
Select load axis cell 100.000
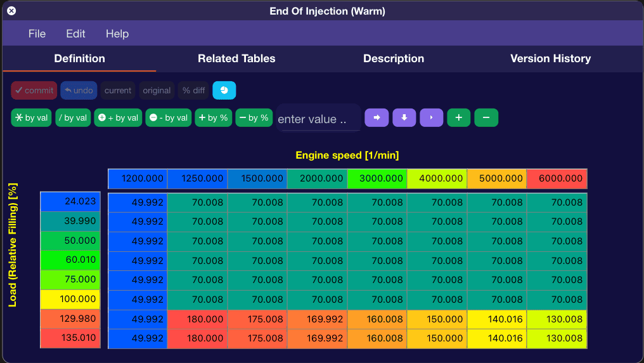70,299
